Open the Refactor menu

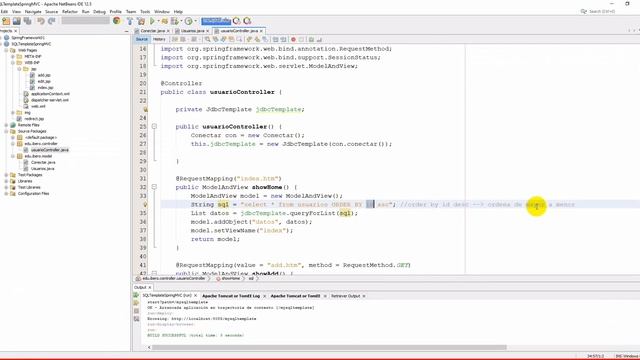pos(70,11)
